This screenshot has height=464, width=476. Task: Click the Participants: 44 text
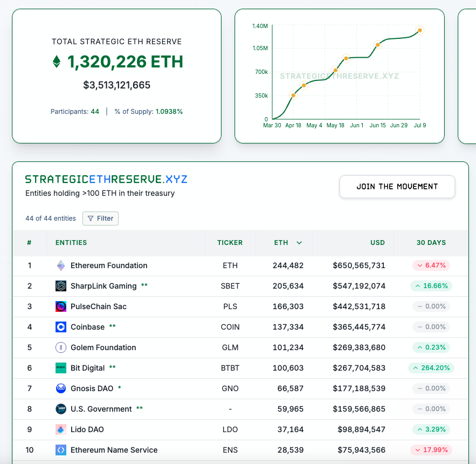pyautogui.click(x=75, y=112)
